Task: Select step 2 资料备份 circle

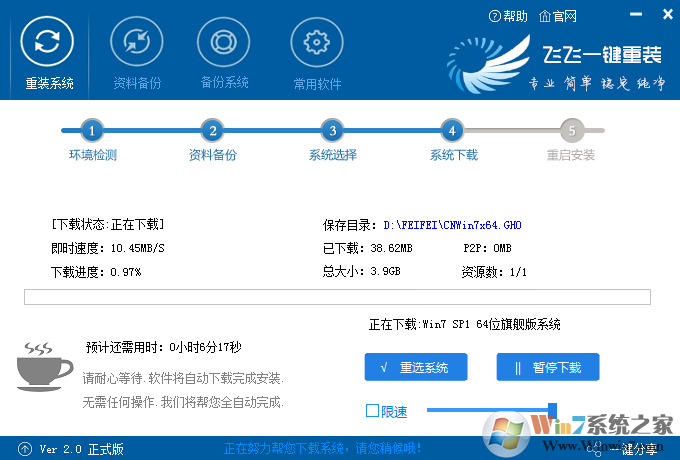Action: click(x=212, y=130)
